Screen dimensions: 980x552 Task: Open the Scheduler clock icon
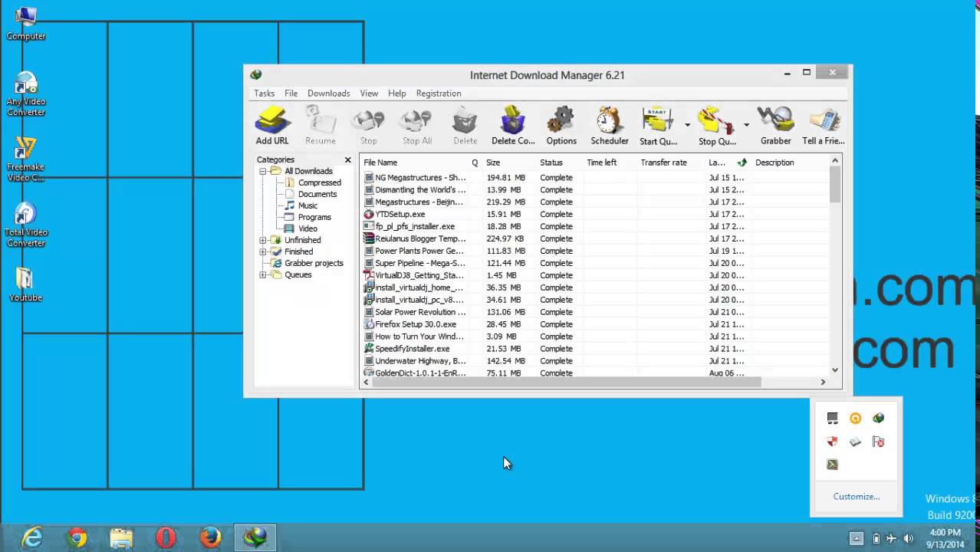pos(610,126)
